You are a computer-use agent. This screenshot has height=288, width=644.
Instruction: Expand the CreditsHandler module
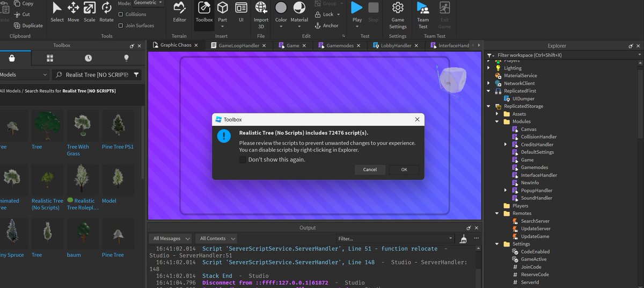pos(506,145)
